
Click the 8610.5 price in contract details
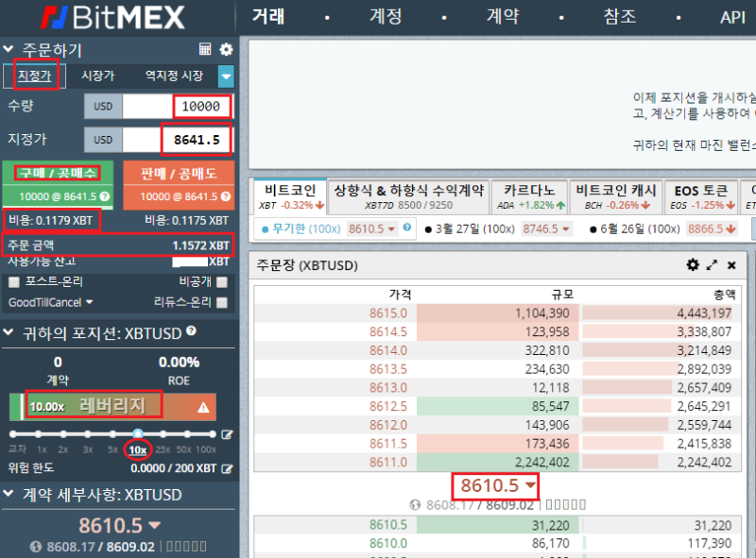pos(111,525)
